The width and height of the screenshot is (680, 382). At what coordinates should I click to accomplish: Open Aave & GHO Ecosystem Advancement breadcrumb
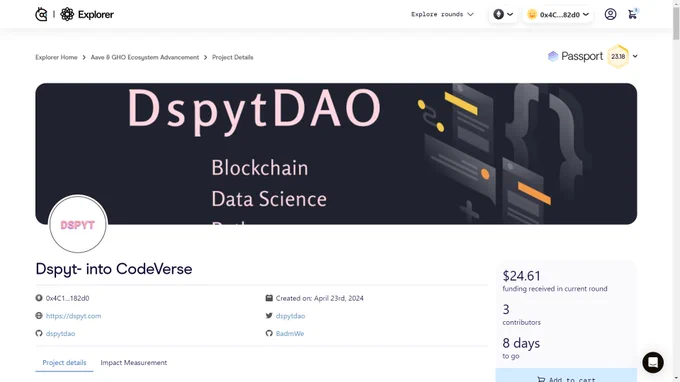(145, 57)
